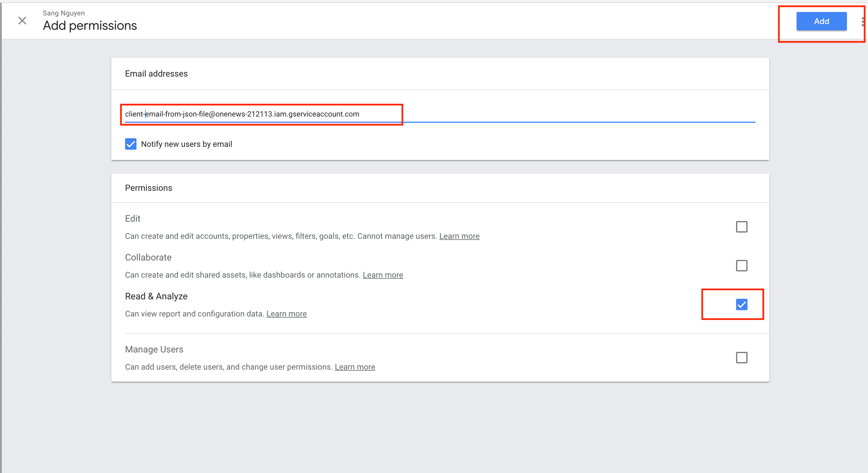868x473 pixels.
Task: Check the Manage Users permission box
Action: pyautogui.click(x=741, y=358)
